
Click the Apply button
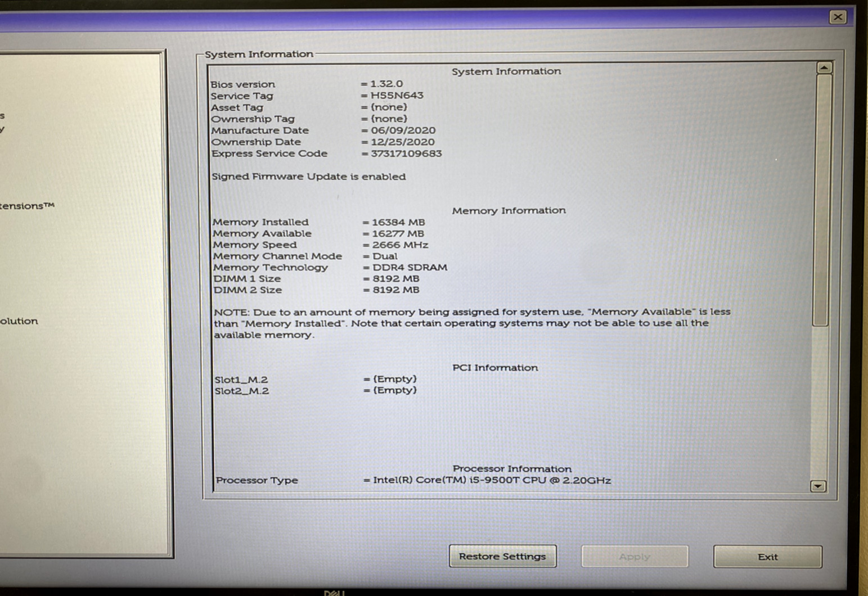click(635, 557)
